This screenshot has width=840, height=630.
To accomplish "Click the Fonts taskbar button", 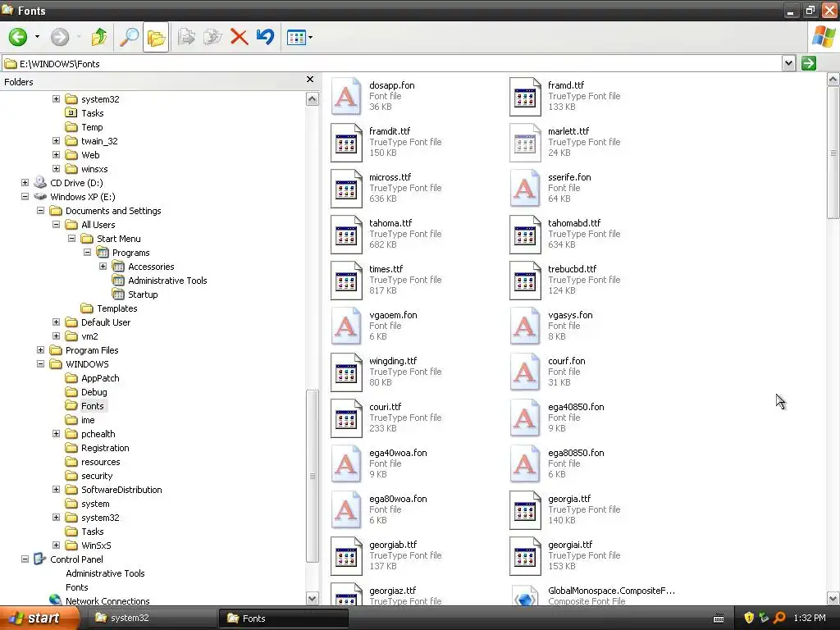I will point(284,619).
